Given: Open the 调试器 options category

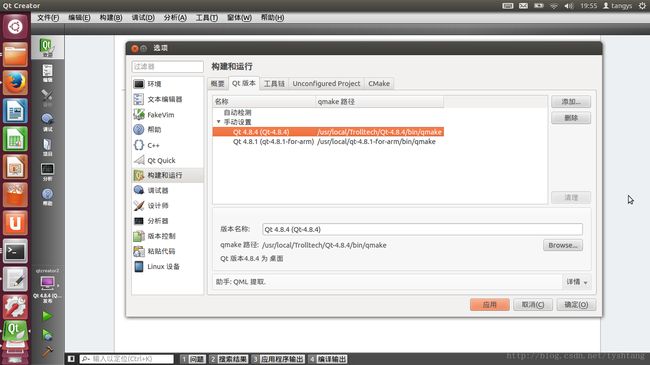Looking at the screenshot, I should point(167,190).
